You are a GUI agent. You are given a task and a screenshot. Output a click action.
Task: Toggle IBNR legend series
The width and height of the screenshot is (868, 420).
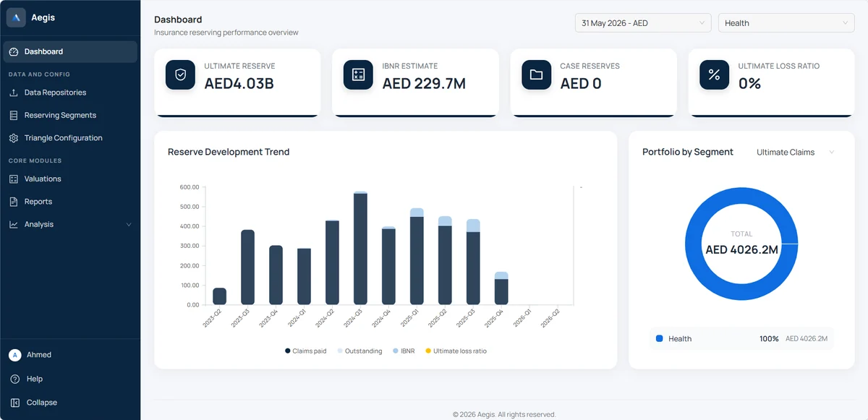click(404, 351)
